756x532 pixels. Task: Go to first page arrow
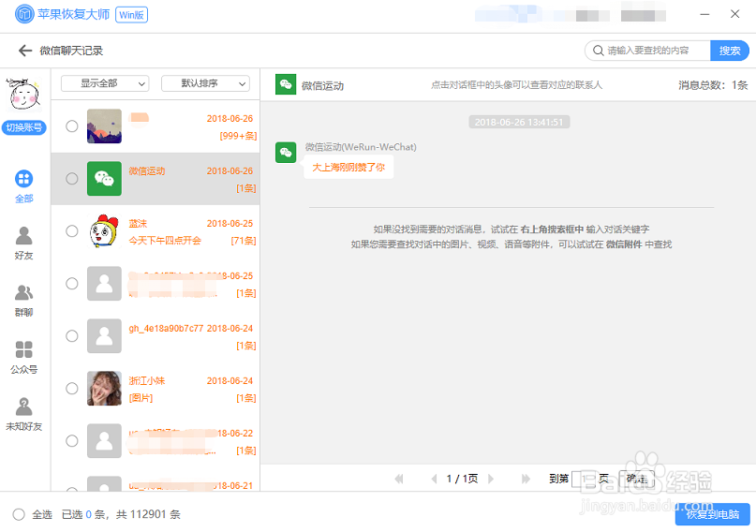tap(399, 479)
